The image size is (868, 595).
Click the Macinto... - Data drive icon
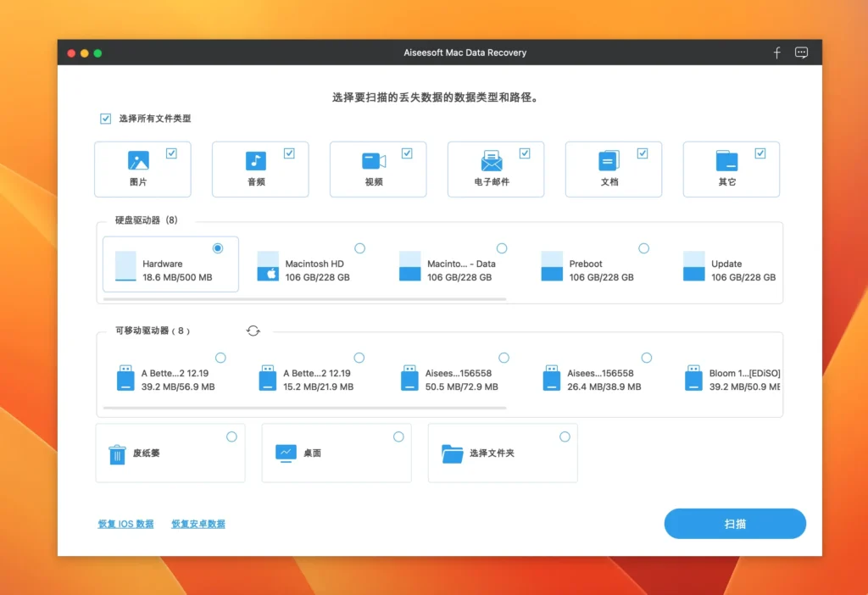click(x=409, y=266)
